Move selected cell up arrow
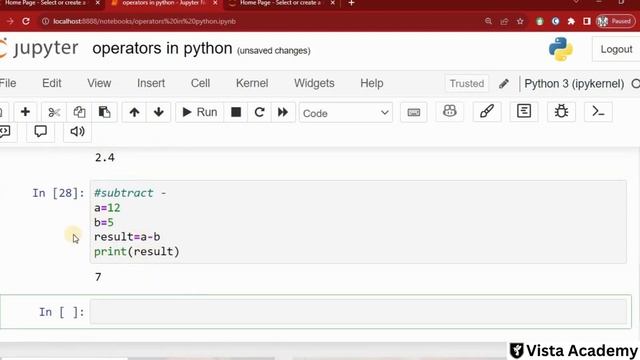The height and width of the screenshot is (360, 640). 134,112
